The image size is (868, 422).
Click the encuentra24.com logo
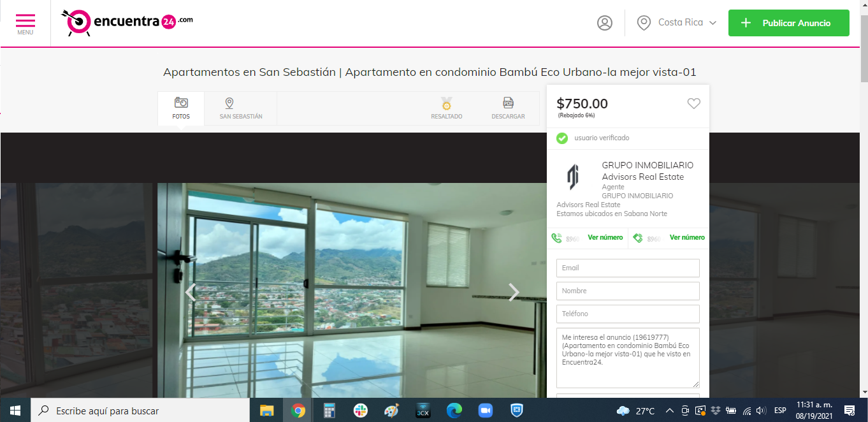click(x=127, y=22)
